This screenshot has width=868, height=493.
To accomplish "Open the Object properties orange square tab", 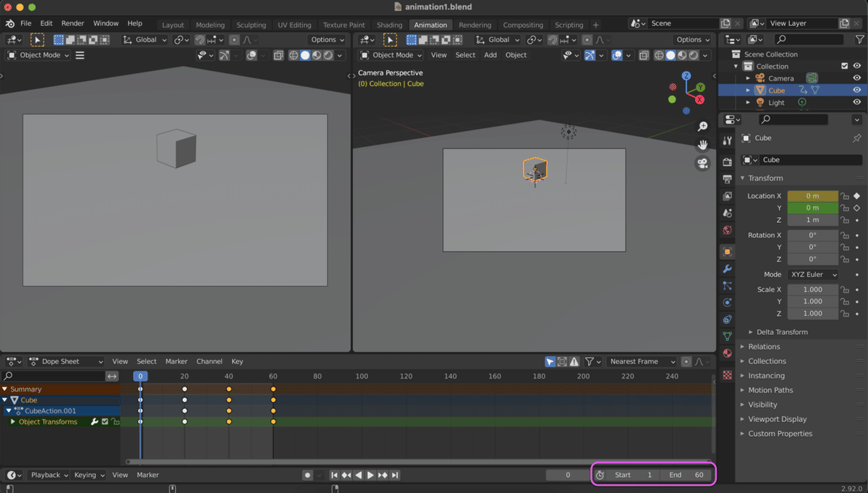I will pos(728,252).
